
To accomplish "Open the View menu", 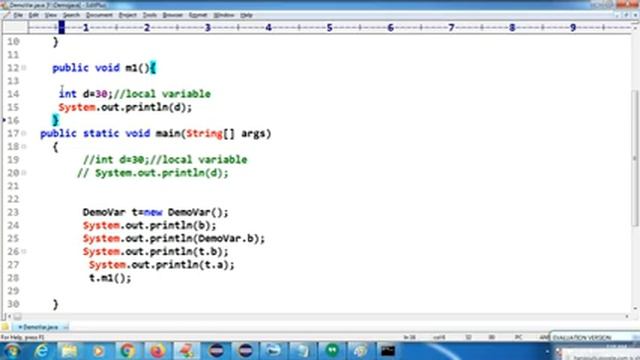I will (51, 15).
